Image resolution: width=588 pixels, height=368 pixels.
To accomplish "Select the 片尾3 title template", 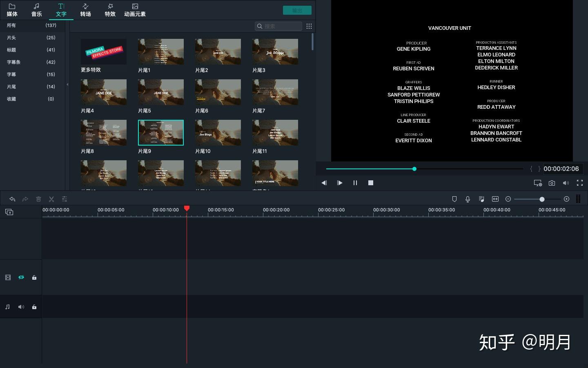I will (x=275, y=52).
